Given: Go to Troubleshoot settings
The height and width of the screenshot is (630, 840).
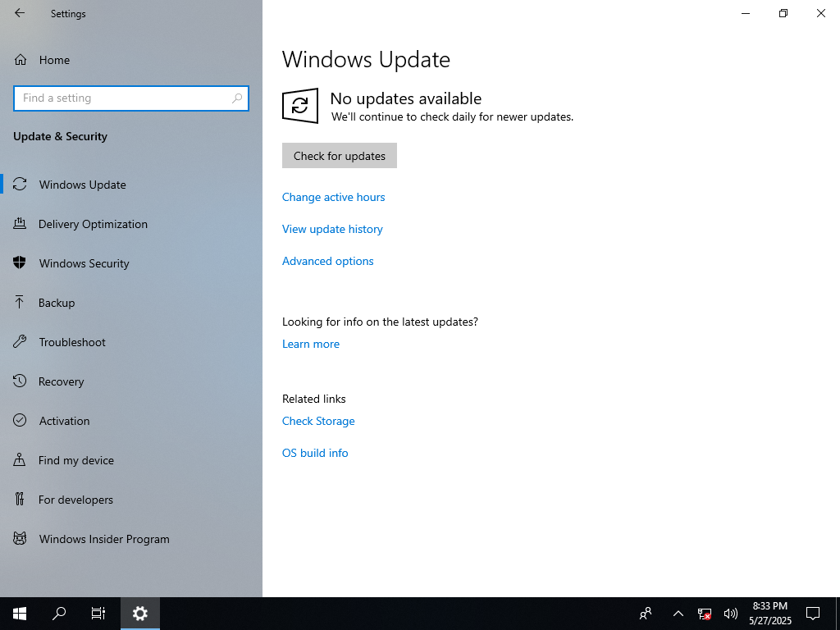Looking at the screenshot, I should [x=131, y=342].
